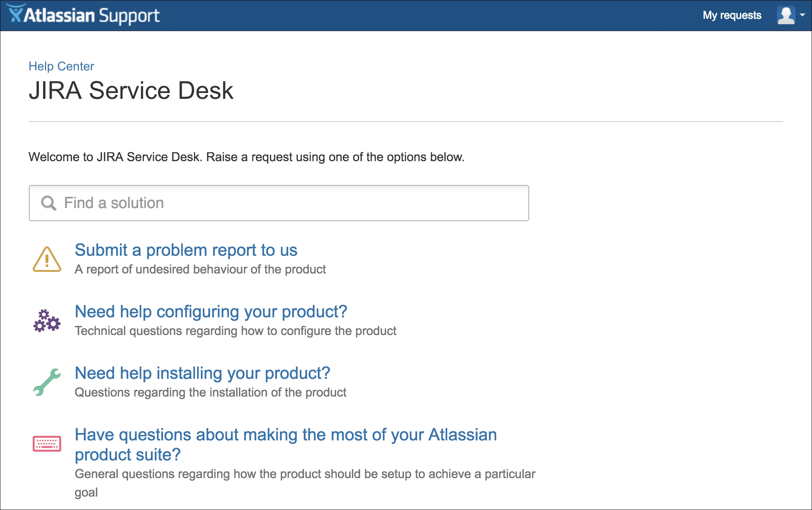
Task: Click the user avatar icon
Action: [x=785, y=15]
